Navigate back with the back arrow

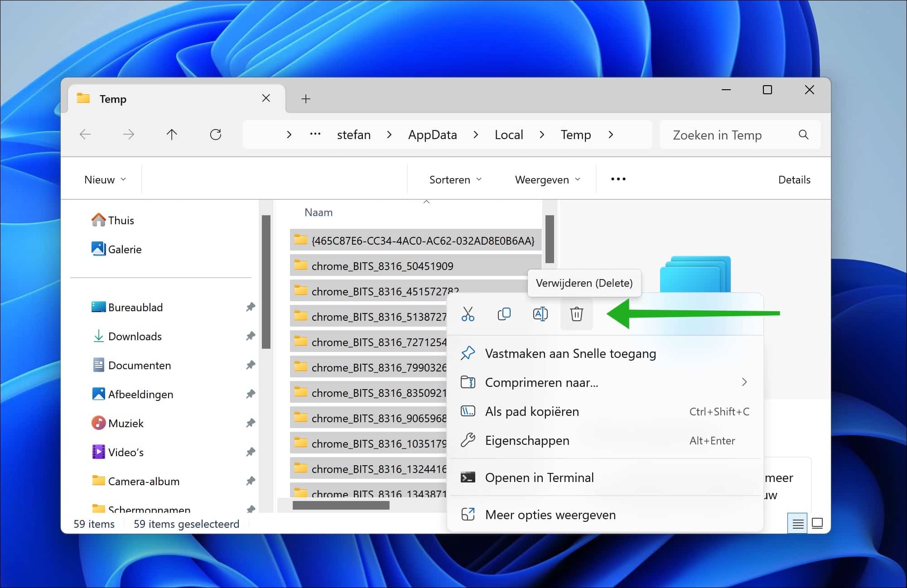click(85, 135)
